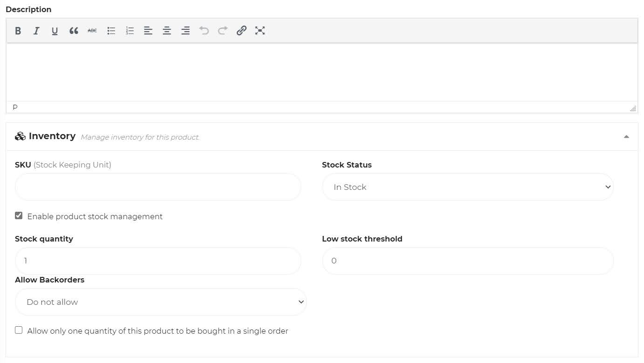
Task: Apply italic formatting in the description editor
Action: click(36, 31)
